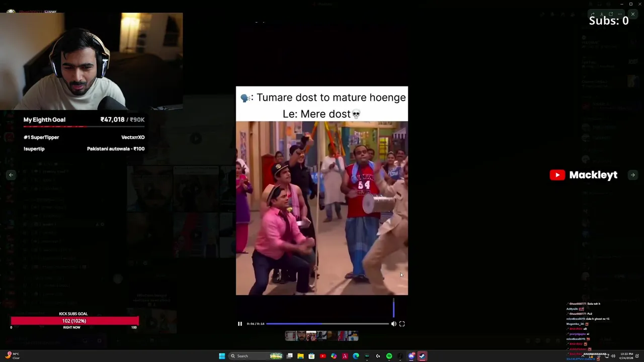Go to previous media with left arrow
This screenshot has width=644, height=362.
(11, 175)
